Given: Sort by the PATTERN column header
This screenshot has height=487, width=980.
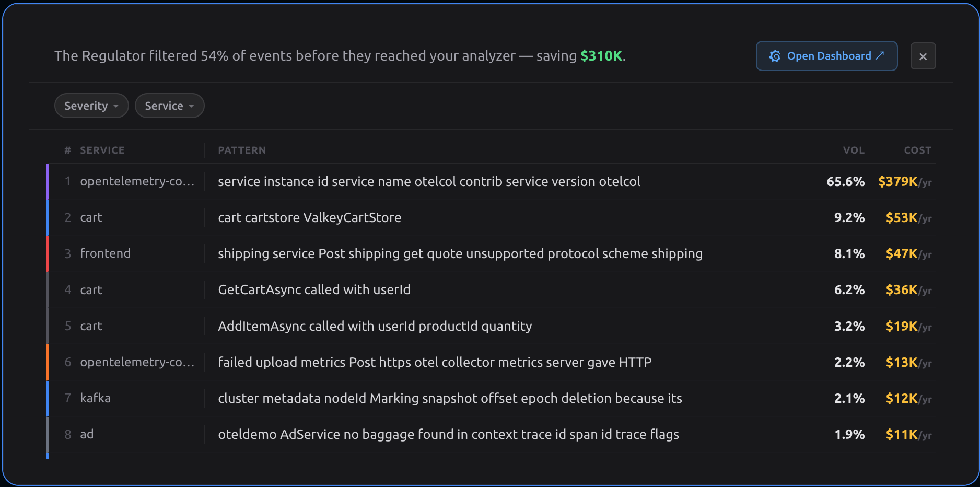Looking at the screenshot, I should pos(242,150).
